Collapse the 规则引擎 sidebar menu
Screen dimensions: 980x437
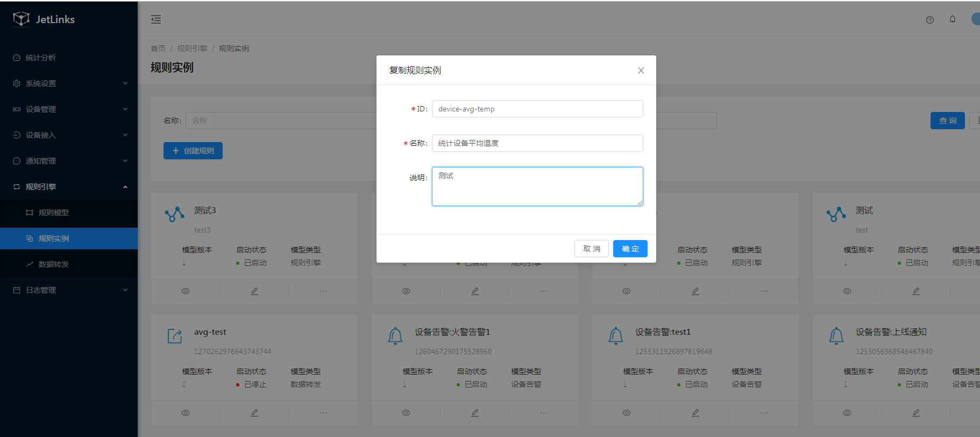[x=69, y=187]
